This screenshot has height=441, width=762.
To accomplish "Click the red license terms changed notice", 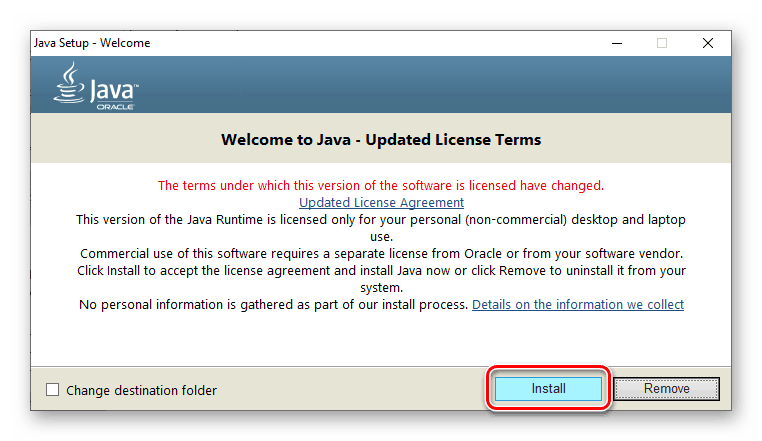I will (x=381, y=185).
